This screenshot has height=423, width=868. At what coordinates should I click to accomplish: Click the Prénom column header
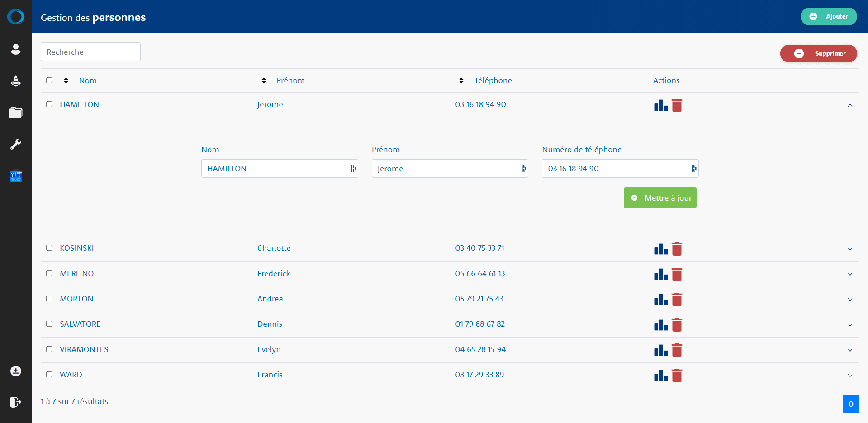(290, 80)
